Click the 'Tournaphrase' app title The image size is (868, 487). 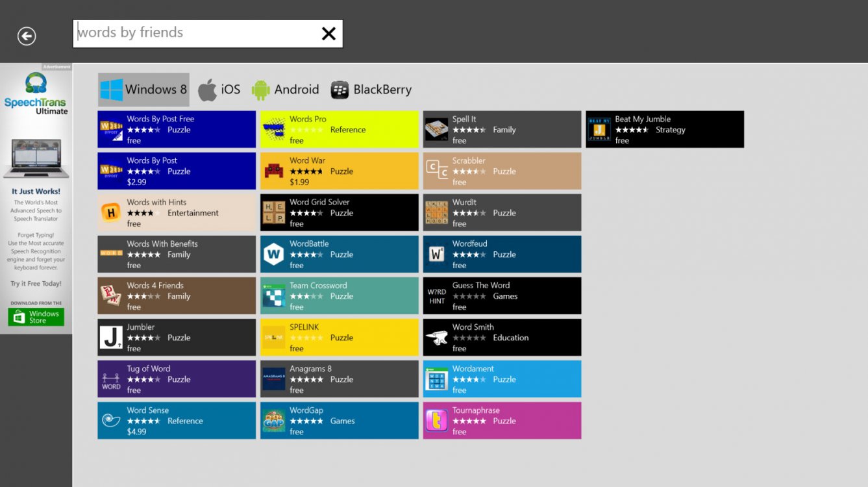(476, 410)
